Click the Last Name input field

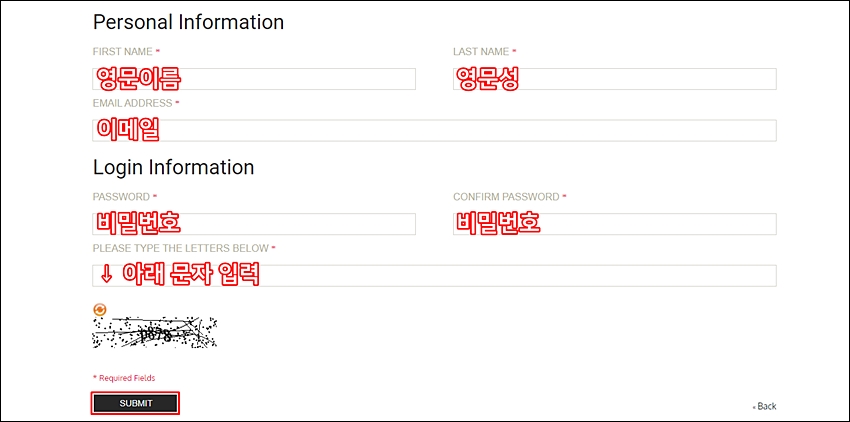tap(615, 79)
